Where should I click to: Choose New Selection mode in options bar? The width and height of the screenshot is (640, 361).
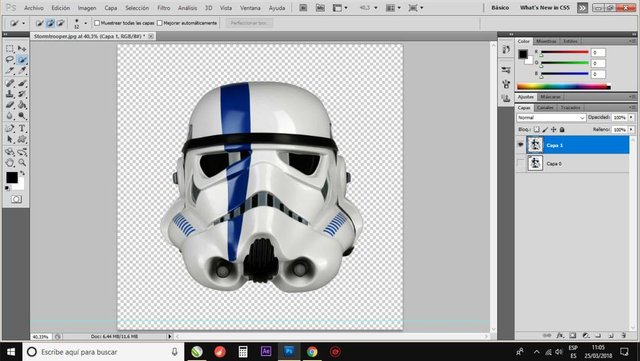pyautogui.click(x=39, y=23)
